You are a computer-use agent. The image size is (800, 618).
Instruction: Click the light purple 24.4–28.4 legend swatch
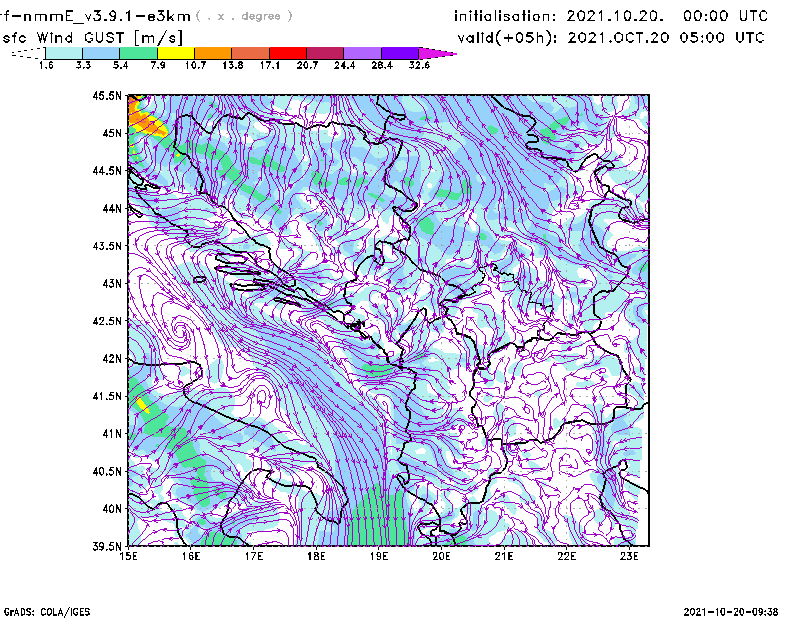click(363, 53)
